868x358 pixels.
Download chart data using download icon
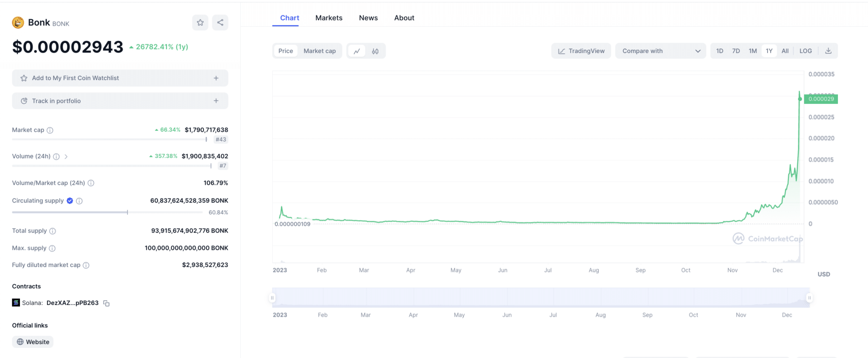[x=828, y=51]
